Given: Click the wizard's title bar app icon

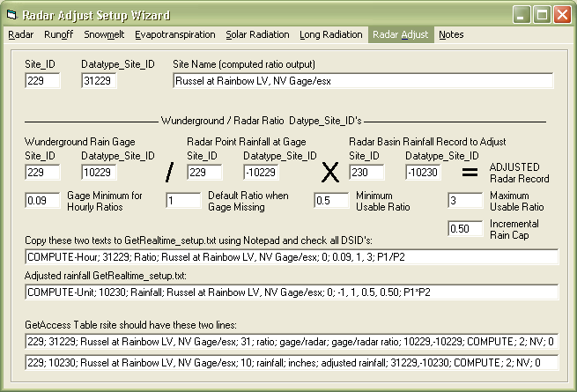Looking at the screenshot, I should pos(12,15).
